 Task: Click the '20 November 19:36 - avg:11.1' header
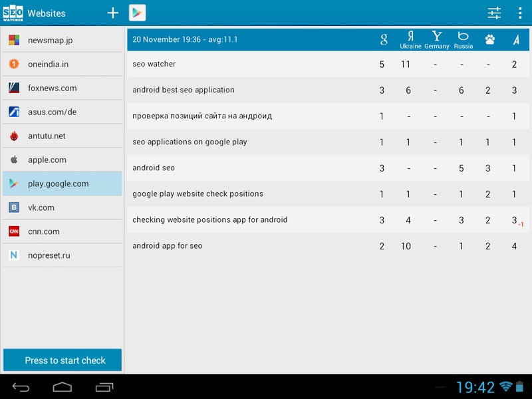click(x=185, y=39)
